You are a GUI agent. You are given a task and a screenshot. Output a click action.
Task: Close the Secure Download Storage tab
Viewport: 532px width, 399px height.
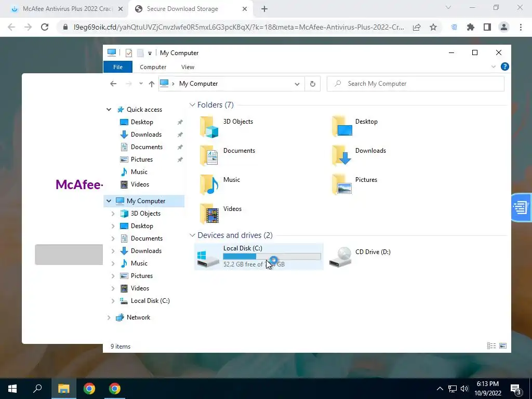[x=245, y=9]
